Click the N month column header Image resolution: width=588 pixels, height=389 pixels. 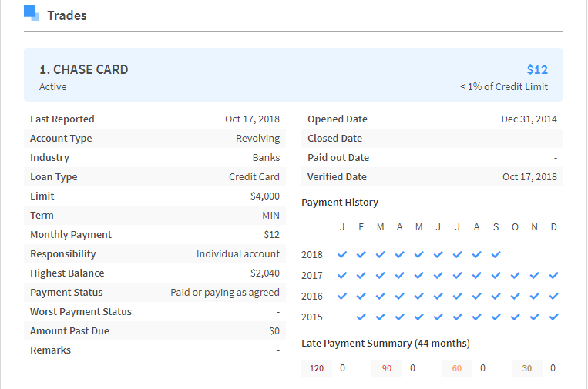534,227
